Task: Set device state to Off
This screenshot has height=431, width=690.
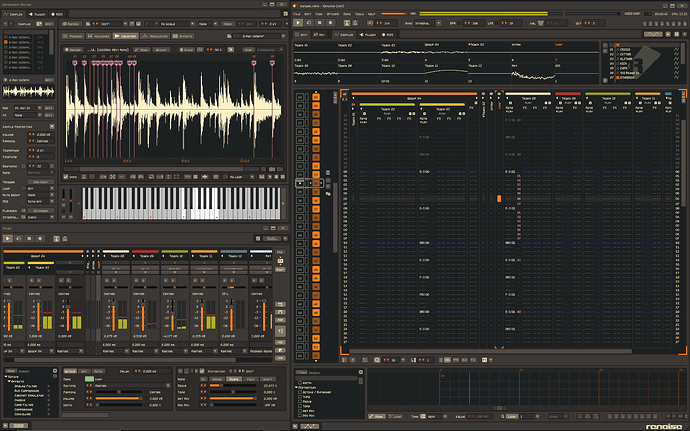Action: point(84,371)
